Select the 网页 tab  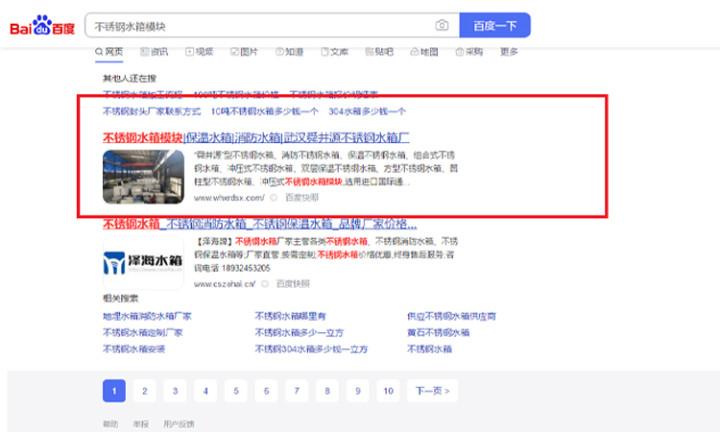(109, 52)
